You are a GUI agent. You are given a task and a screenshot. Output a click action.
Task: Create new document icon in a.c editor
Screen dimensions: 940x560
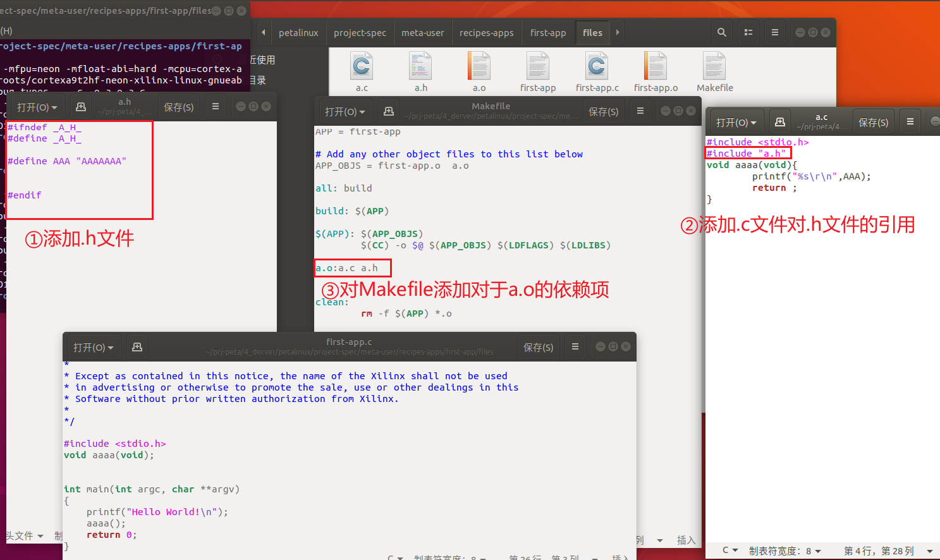click(x=780, y=122)
